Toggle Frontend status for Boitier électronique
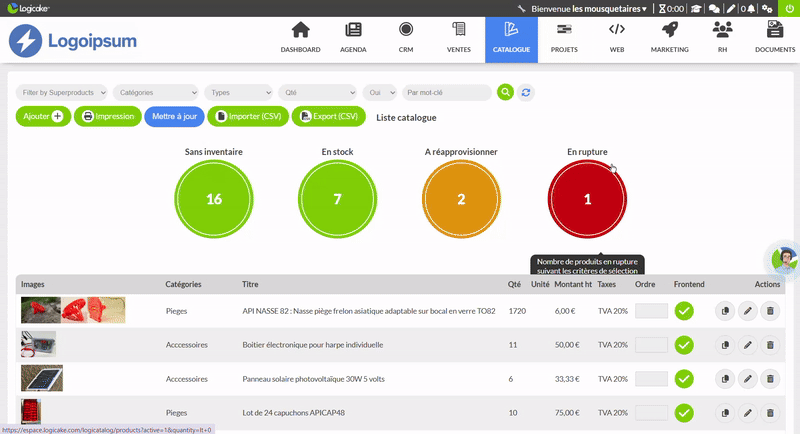 click(684, 345)
